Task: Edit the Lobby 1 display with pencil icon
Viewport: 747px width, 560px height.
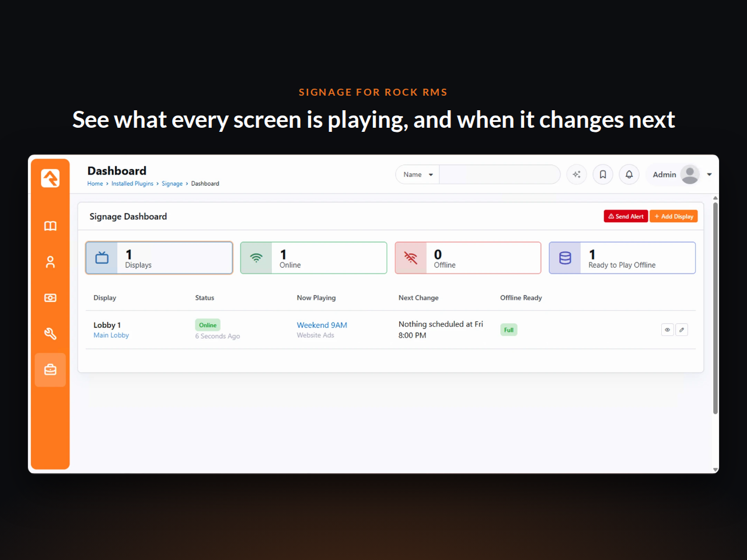Action: [682, 330]
